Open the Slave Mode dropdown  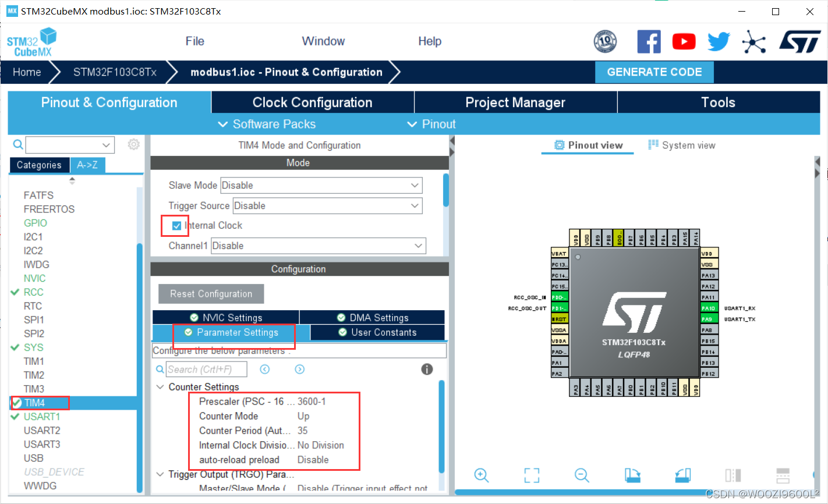tap(321, 186)
